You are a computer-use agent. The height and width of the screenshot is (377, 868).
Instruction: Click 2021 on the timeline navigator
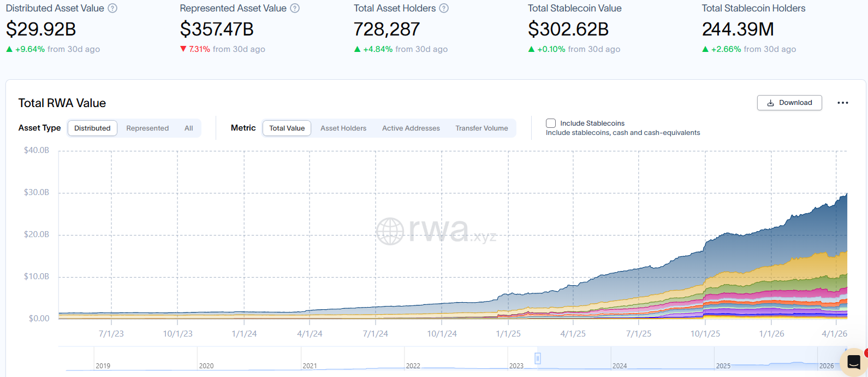[310, 366]
